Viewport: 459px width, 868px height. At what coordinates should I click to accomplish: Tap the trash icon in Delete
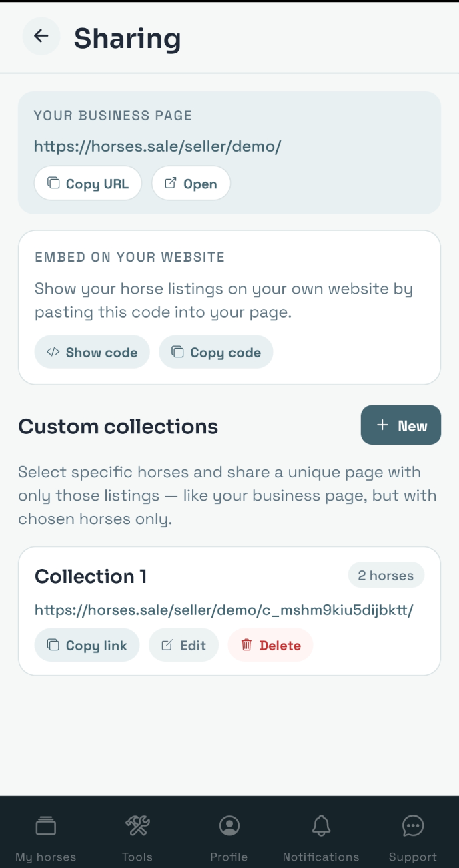pyautogui.click(x=246, y=645)
